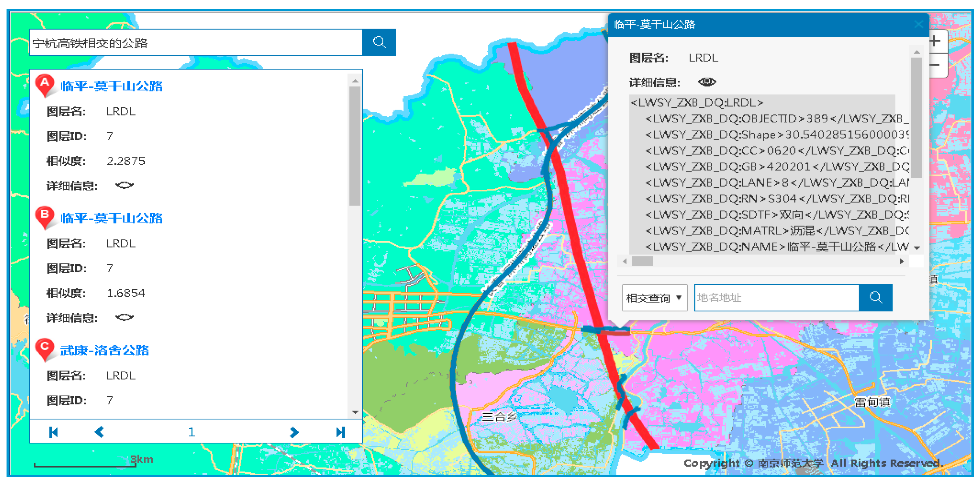Open result B link 临平-莫干山公路
Image resolution: width=980 pixels, height=485 pixels.
pos(111,218)
